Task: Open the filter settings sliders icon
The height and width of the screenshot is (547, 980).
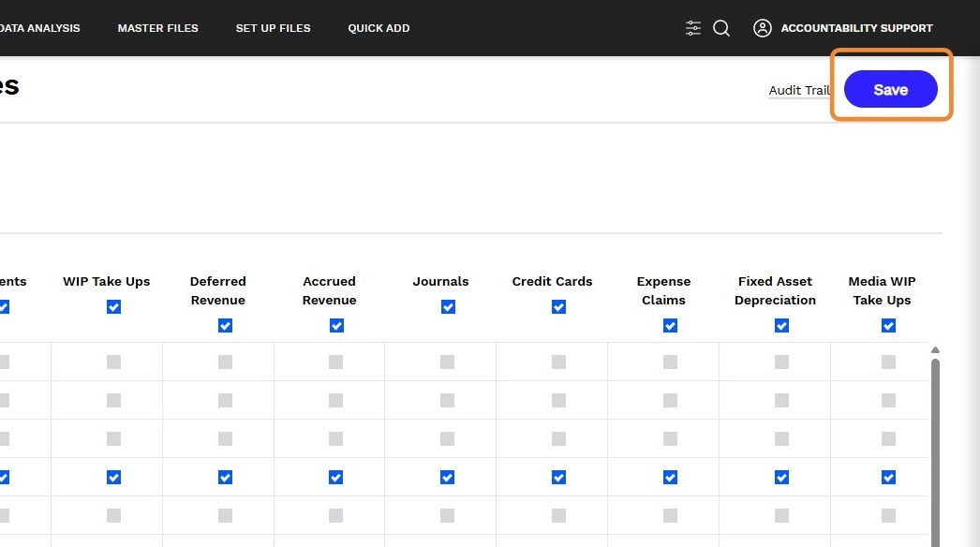Action: coord(692,28)
